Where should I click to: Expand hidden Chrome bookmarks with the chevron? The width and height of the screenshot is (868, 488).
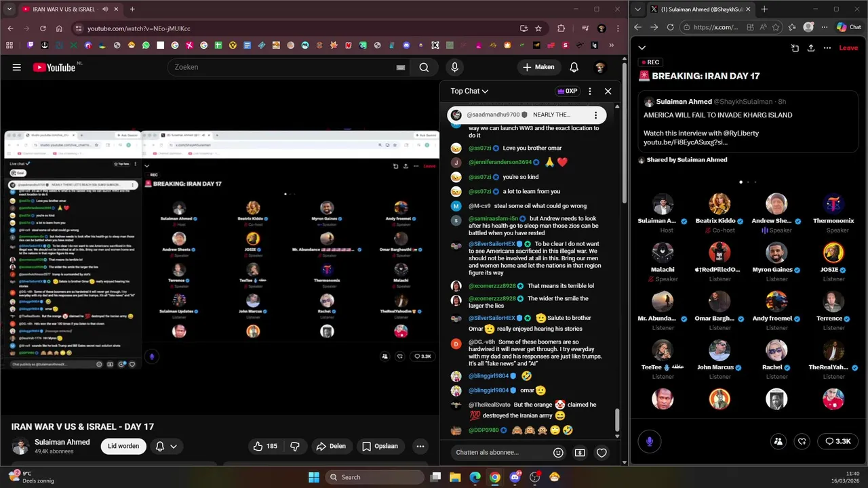pos(611,45)
